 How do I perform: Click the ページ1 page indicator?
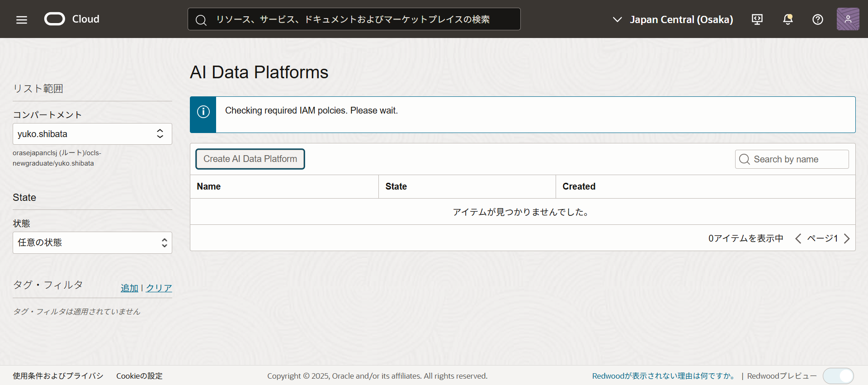tap(822, 238)
